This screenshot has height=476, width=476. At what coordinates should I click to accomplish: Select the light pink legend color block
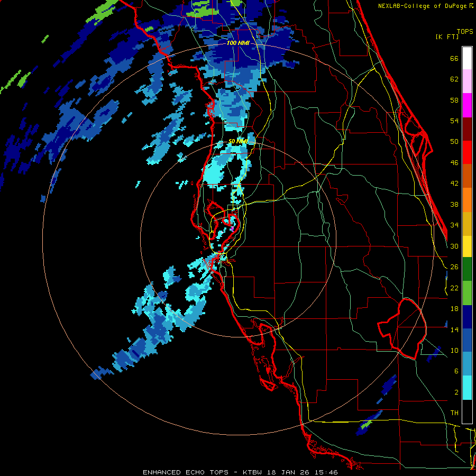467,81
